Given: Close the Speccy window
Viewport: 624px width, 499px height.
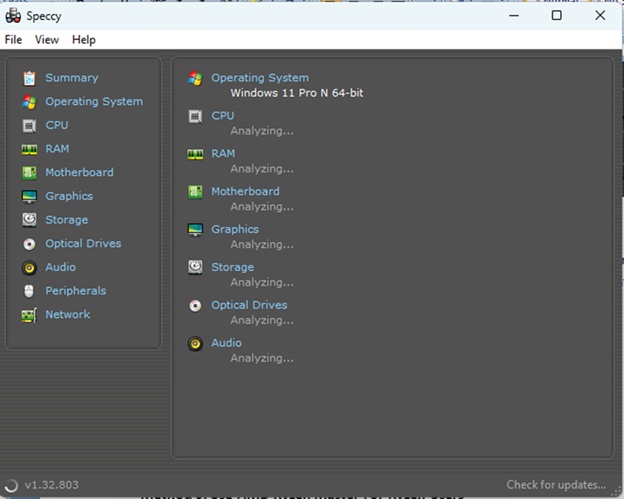Looking at the screenshot, I should pos(600,16).
